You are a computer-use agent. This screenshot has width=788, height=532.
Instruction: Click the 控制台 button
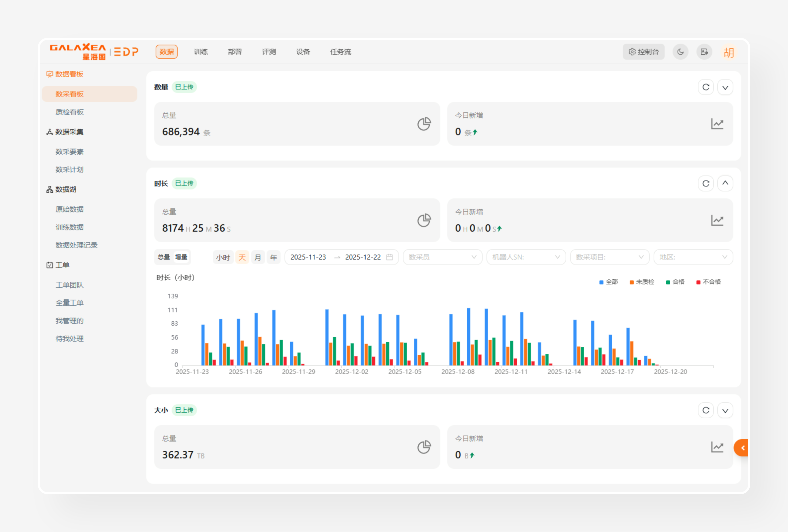click(643, 52)
